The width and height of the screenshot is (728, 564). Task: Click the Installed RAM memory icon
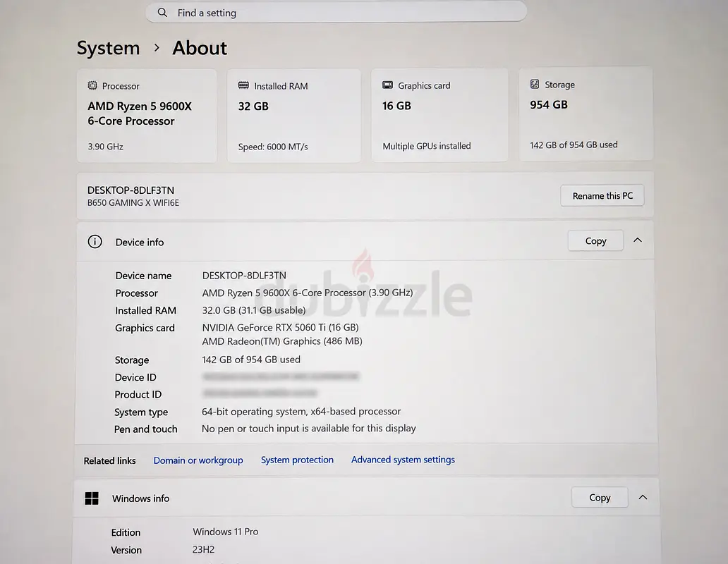coord(243,85)
